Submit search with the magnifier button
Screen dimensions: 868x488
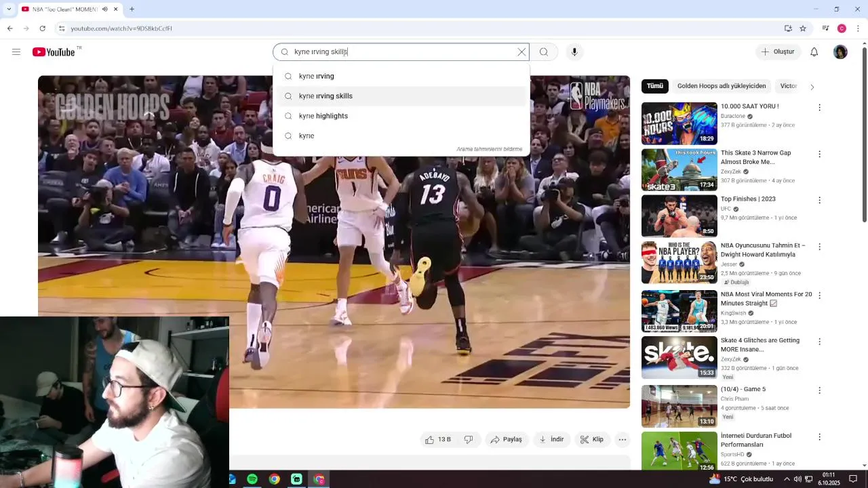[x=544, y=52]
